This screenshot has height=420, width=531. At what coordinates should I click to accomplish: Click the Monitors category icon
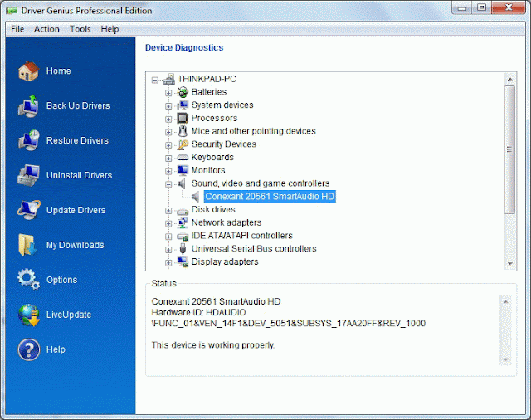click(x=183, y=170)
